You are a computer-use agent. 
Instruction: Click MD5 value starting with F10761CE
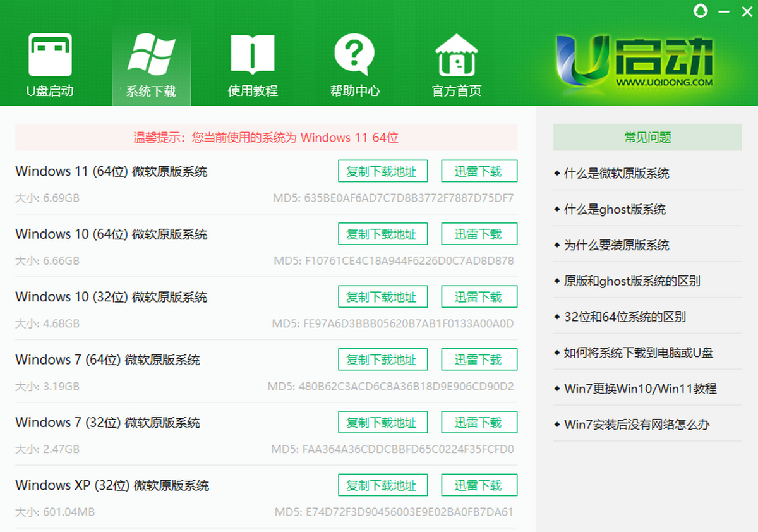[394, 260]
